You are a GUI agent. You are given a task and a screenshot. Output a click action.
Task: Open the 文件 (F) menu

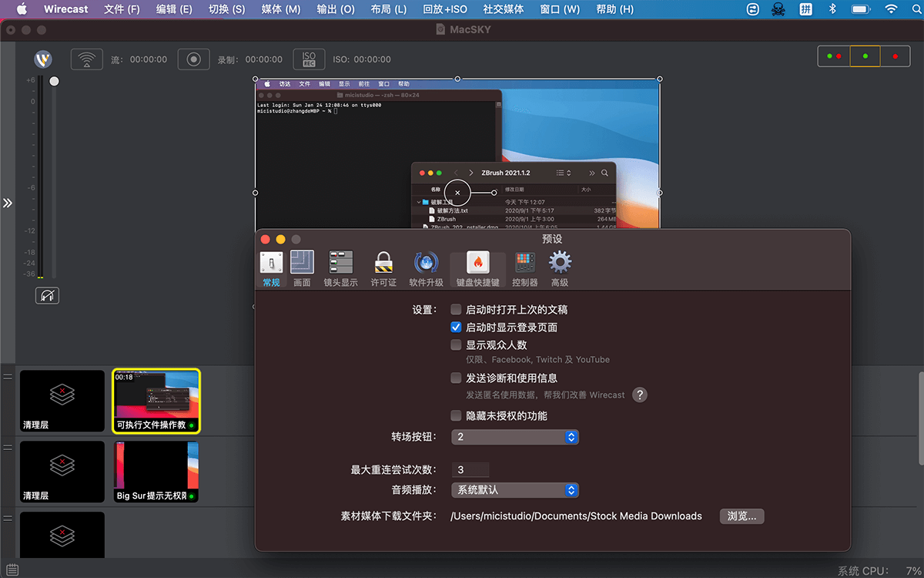(122, 9)
